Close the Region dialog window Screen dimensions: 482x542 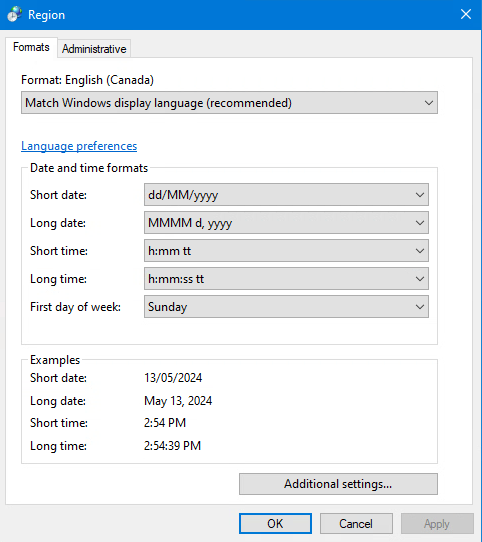coord(466,15)
